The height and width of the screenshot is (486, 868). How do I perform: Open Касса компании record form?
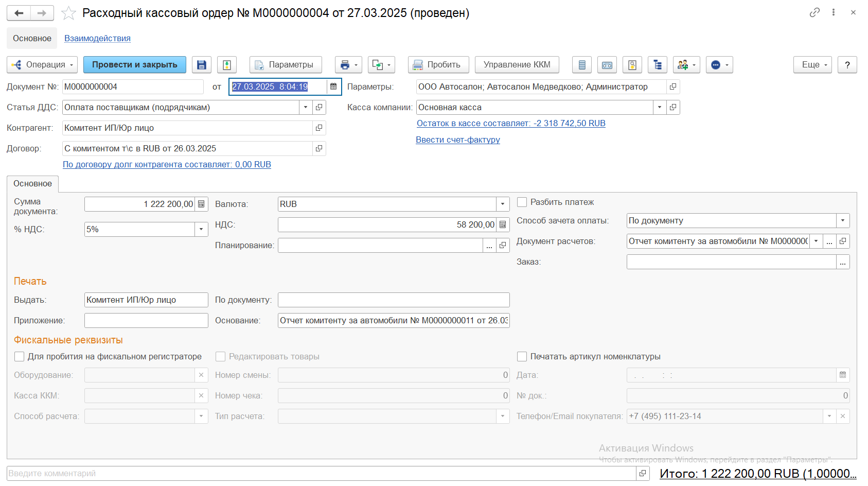tap(673, 107)
